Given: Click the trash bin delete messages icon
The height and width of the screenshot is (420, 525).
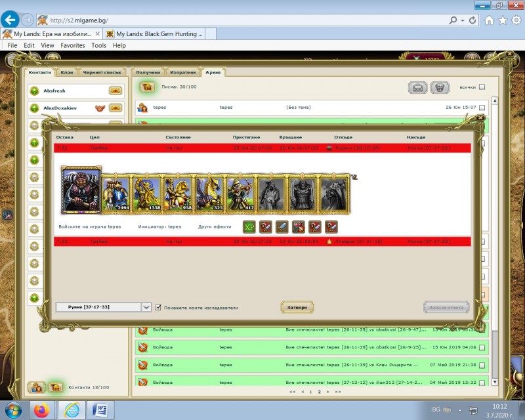Looking at the screenshot, I should click(441, 87).
